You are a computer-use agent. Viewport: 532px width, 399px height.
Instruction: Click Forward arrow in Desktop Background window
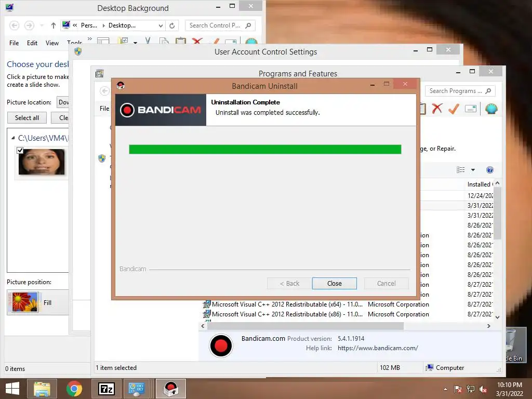click(x=29, y=25)
